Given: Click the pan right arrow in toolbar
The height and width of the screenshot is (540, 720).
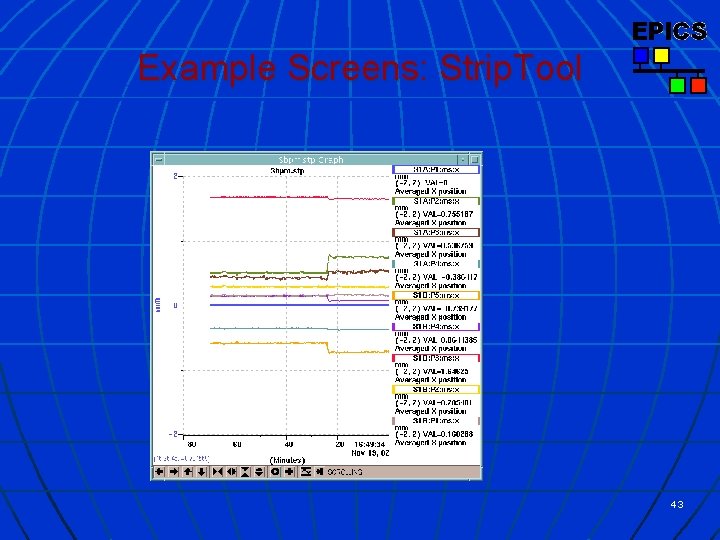Looking at the screenshot, I should coord(174,472).
